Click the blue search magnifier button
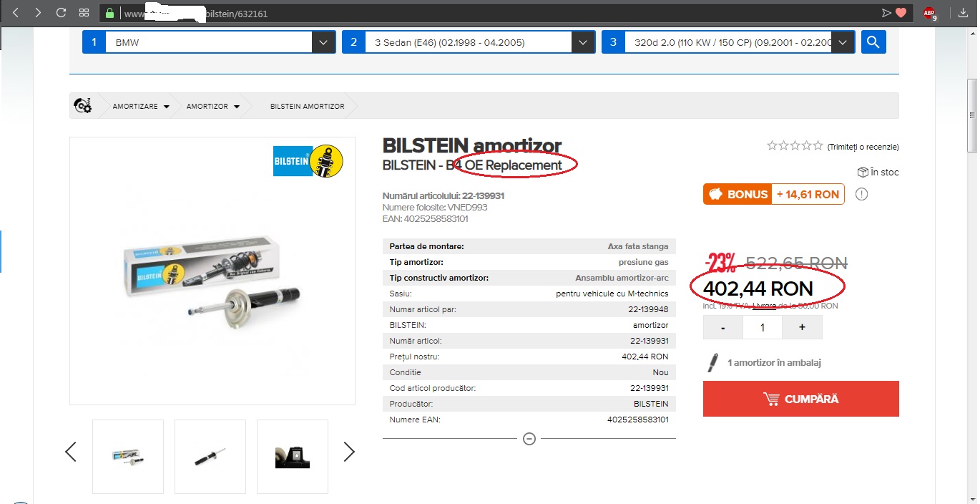The image size is (980, 504). 873,42
